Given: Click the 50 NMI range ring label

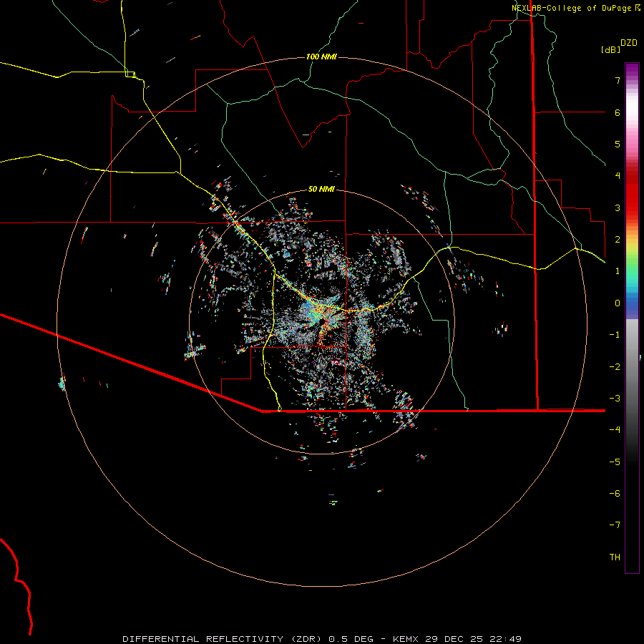Looking at the screenshot, I should click(321, 190).
